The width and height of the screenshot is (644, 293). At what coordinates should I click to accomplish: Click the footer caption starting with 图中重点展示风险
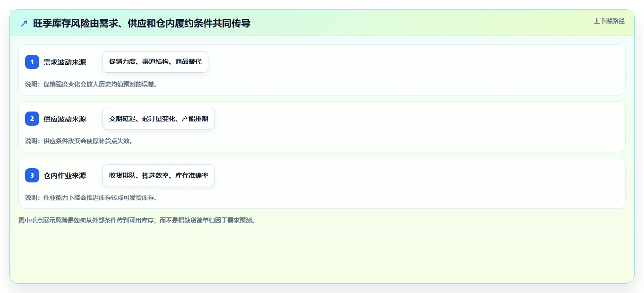(137, 220)
